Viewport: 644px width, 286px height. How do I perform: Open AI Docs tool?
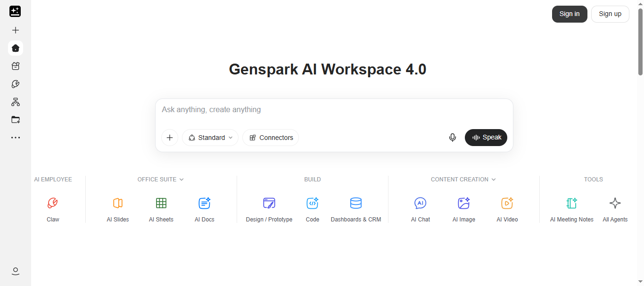pyautogui.click(x=205, y=209)
